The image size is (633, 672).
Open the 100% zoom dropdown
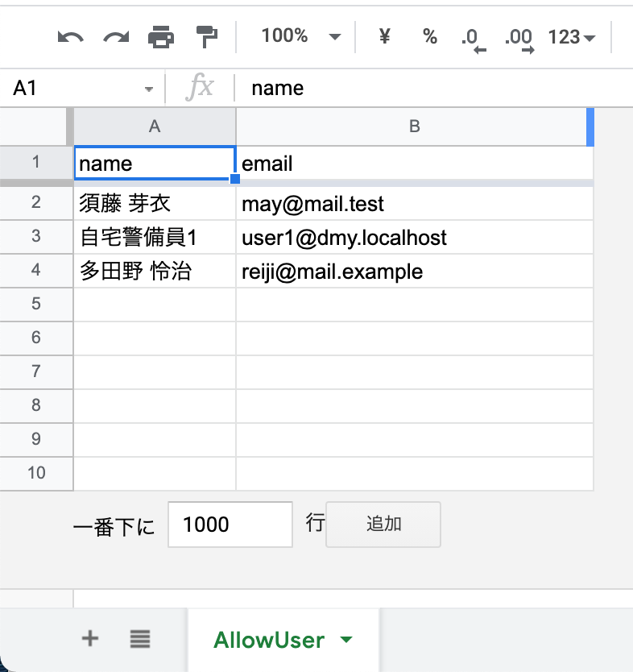pyautogui.click(x=301, y=36)
